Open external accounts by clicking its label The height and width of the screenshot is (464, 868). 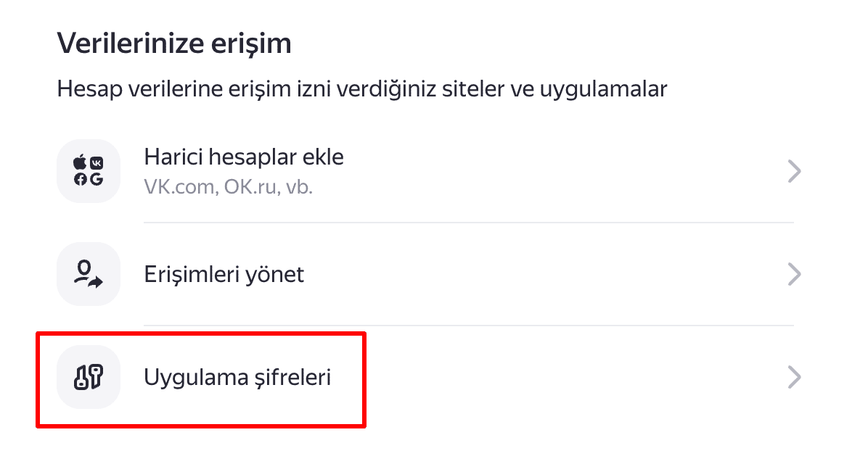[244, 157]
